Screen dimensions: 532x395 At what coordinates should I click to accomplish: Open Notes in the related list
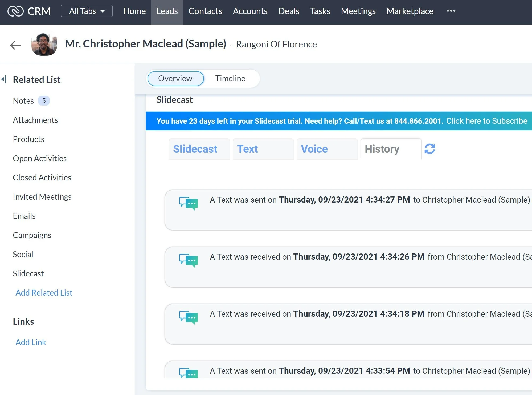pos(23,101)
